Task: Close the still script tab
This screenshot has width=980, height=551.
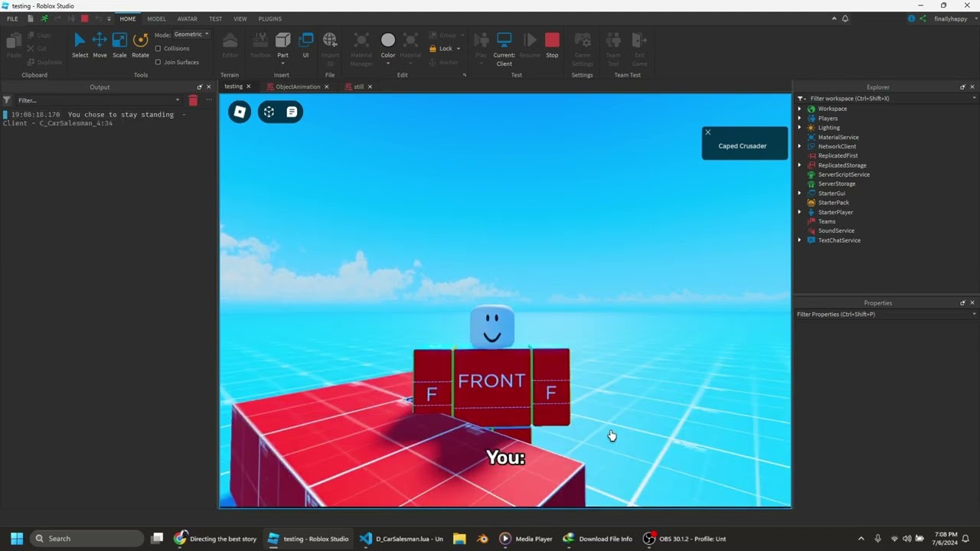Action: [x=370, y=86]
